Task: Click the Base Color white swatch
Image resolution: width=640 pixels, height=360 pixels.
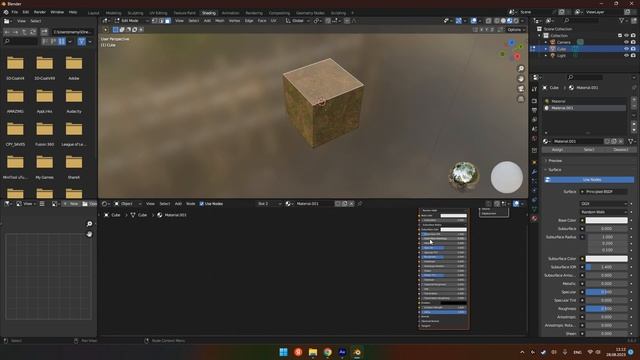Action: pos(607,220)
